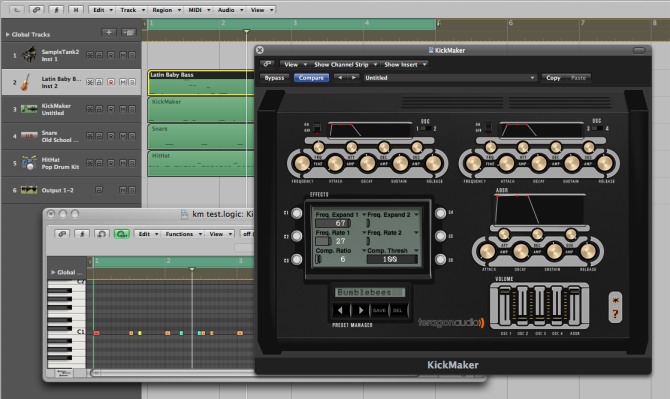Click the asterisk icon above the question mark
The width and height of the screenshot is (670, 399).
[x=615, y=300]
